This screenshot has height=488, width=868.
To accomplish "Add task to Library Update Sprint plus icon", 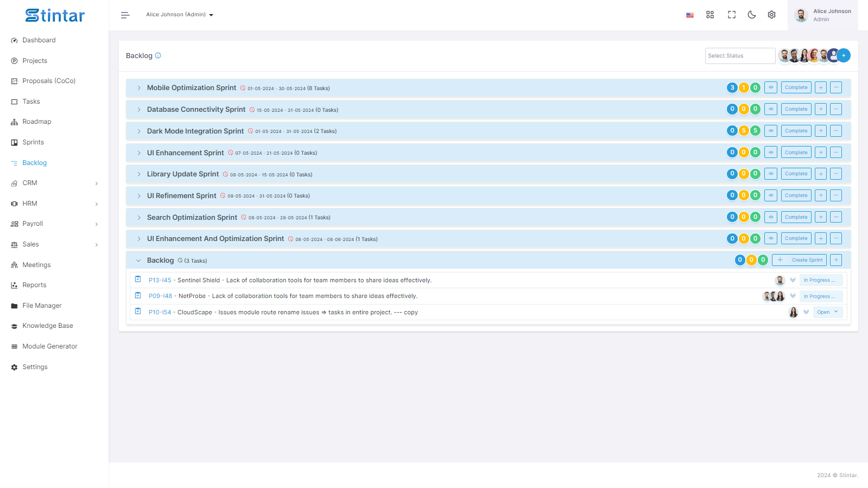I will pos(821,174).
